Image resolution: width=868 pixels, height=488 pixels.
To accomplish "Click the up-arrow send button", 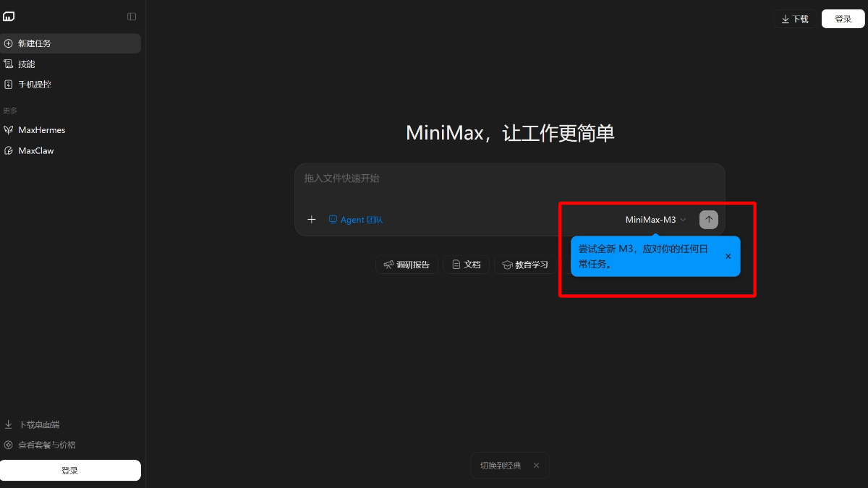I will [709, 220].
